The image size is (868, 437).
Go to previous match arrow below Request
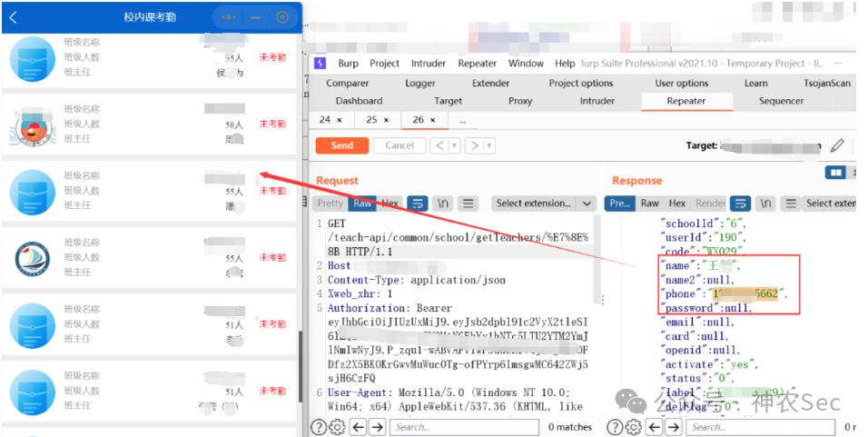[x=359, y=427]
